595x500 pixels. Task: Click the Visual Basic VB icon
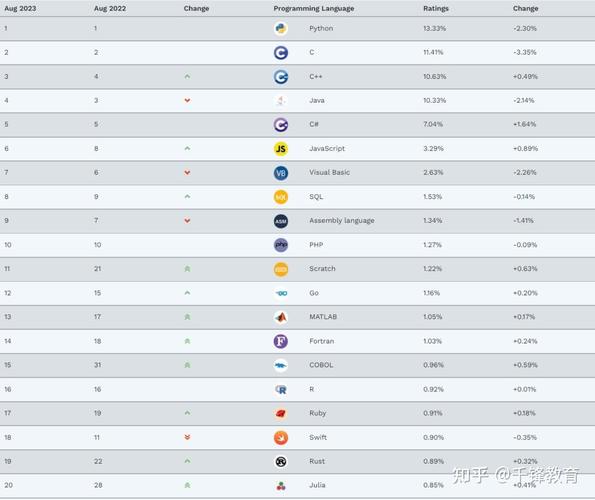pos(281,173)
